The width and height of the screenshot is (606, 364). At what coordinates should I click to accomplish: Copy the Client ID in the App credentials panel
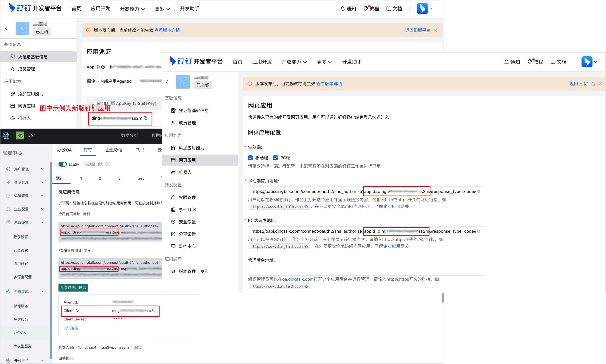pos(146,118)
